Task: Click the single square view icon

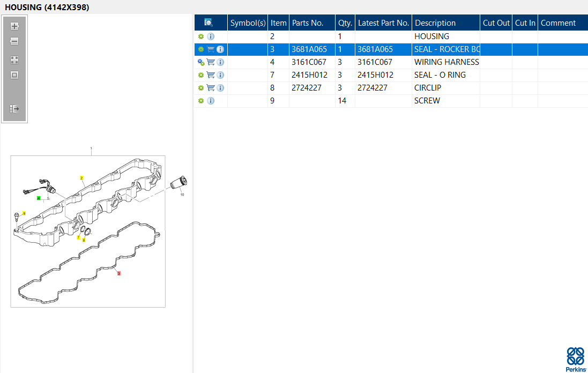Action: [x=14, y=75]
